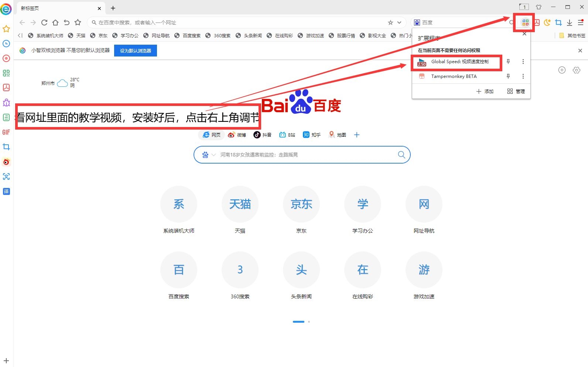Screen dimensions: 588x367
Task: Click the 郑州市 weather widget
Action: pyautogui.click(x=60, y=83)
